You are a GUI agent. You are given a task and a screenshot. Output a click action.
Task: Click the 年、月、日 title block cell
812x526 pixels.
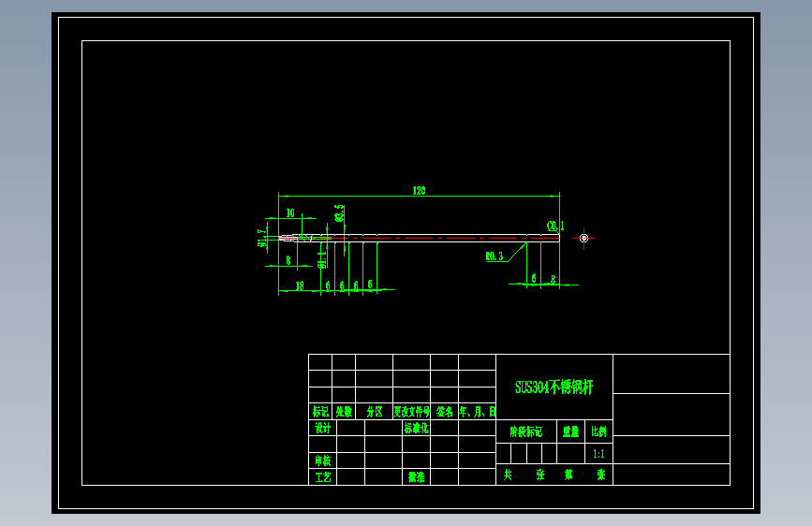[x=478, y=412]
